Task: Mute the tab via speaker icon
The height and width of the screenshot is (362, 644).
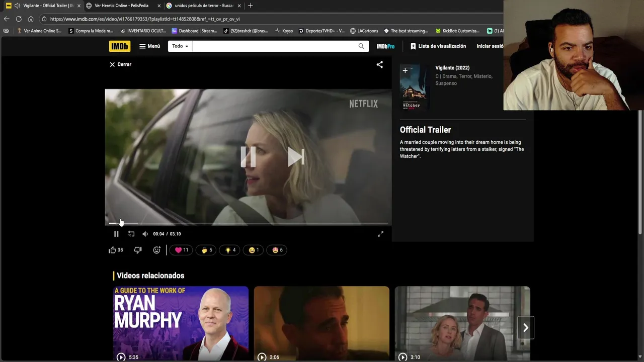Action: click(x=17, y=6)
